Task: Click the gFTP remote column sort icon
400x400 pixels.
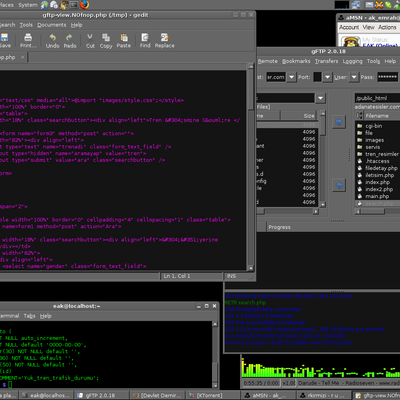Action: [x=359, y=116]
